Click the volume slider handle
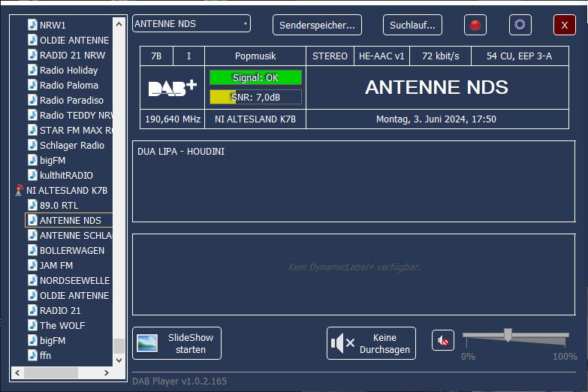The height and width of the screenshot is (392, 588). pos(508,335)
